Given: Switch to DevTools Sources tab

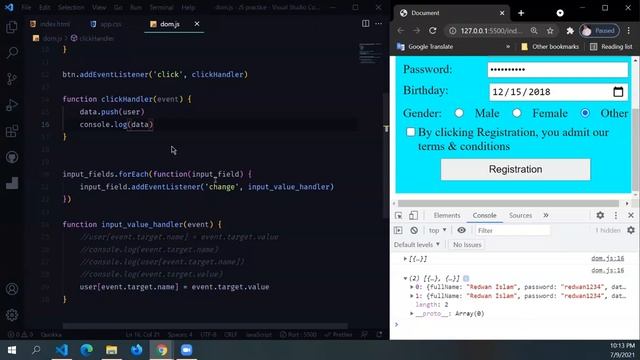Looking at the screenshot, I should pos(520,215).
